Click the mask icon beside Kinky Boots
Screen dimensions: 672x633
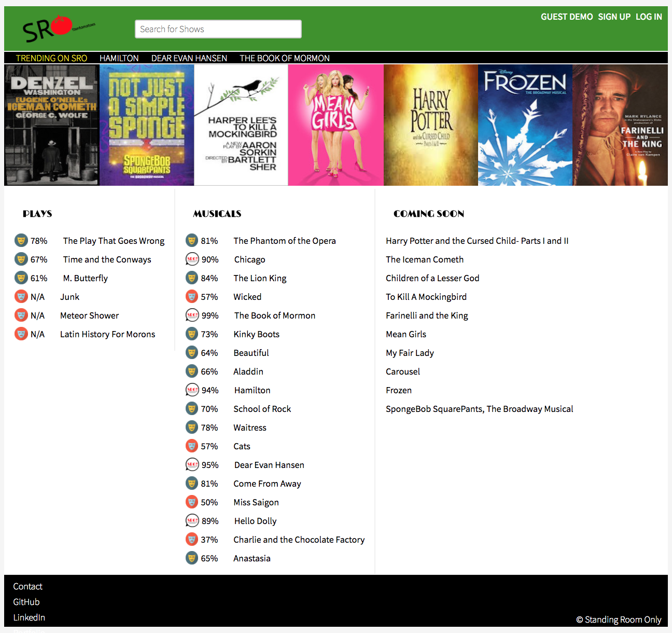point(192,334)
